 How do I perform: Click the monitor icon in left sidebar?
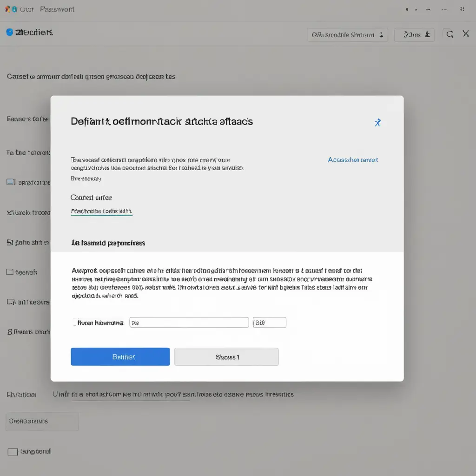(11, 182)
